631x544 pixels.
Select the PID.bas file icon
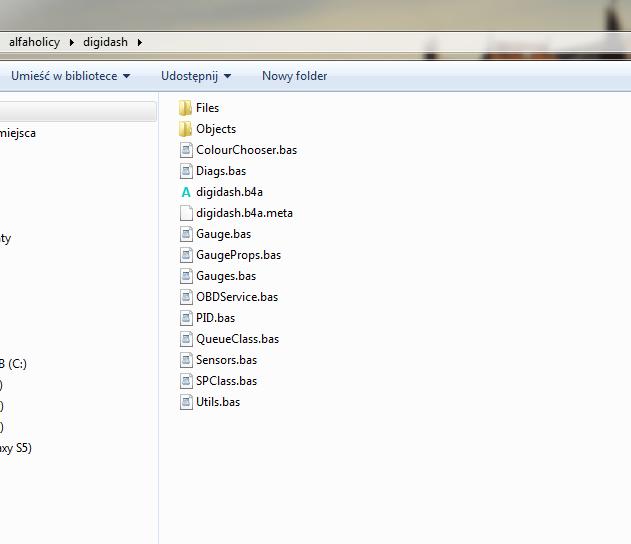tap(186, 318)
